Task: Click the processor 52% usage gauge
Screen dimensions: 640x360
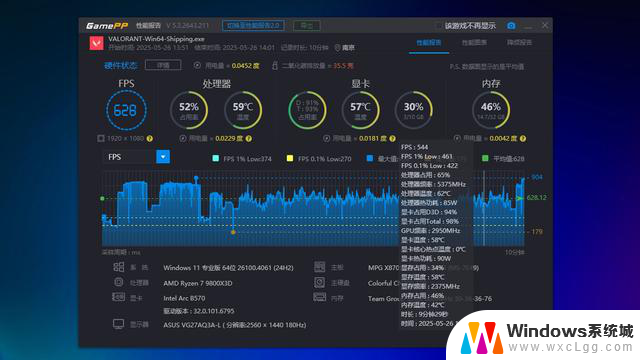Action: point(189,110)
